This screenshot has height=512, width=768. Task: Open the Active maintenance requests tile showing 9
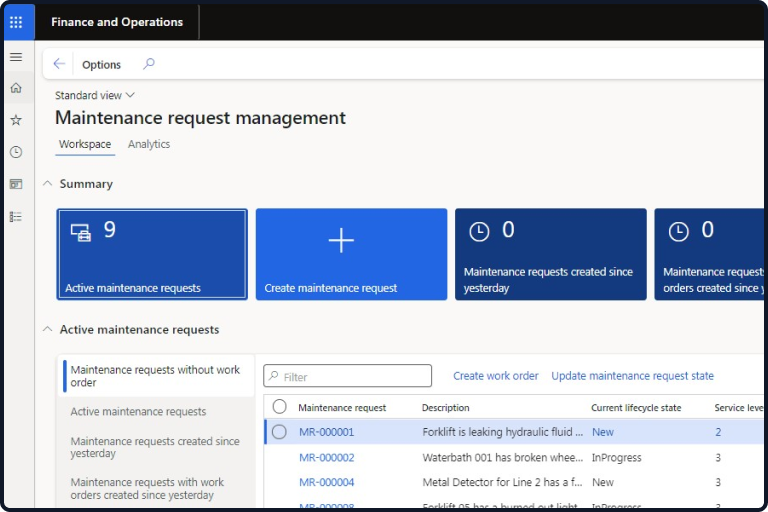coord(152,254)
